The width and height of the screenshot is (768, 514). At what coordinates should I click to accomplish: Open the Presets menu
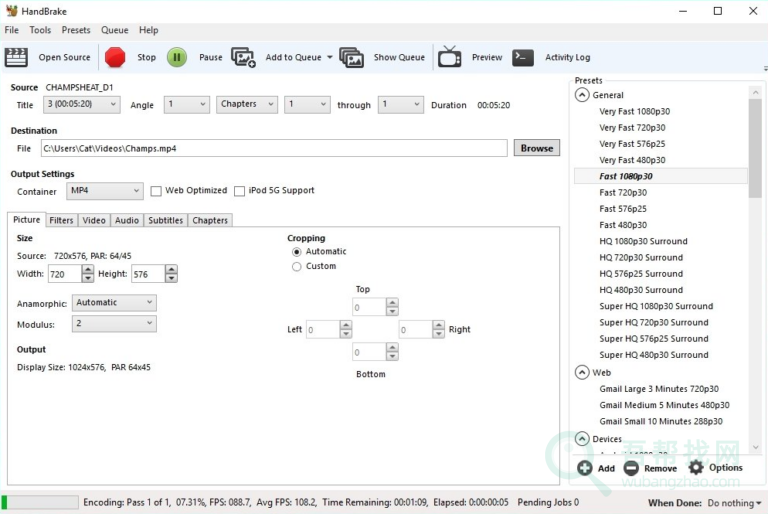[x=75, y=30]
